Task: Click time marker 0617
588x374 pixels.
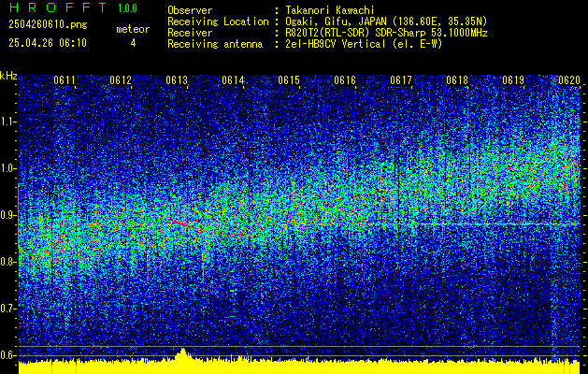Action: 401,80
